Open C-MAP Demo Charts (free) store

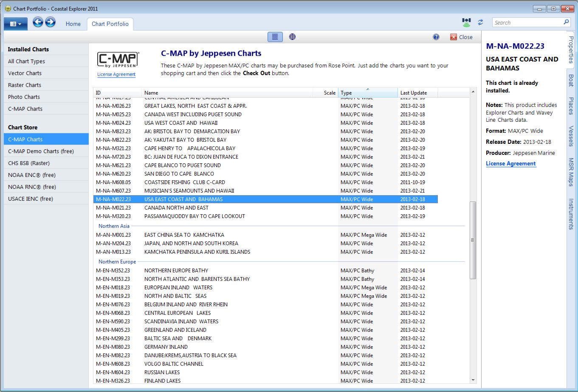coord(46,151)
